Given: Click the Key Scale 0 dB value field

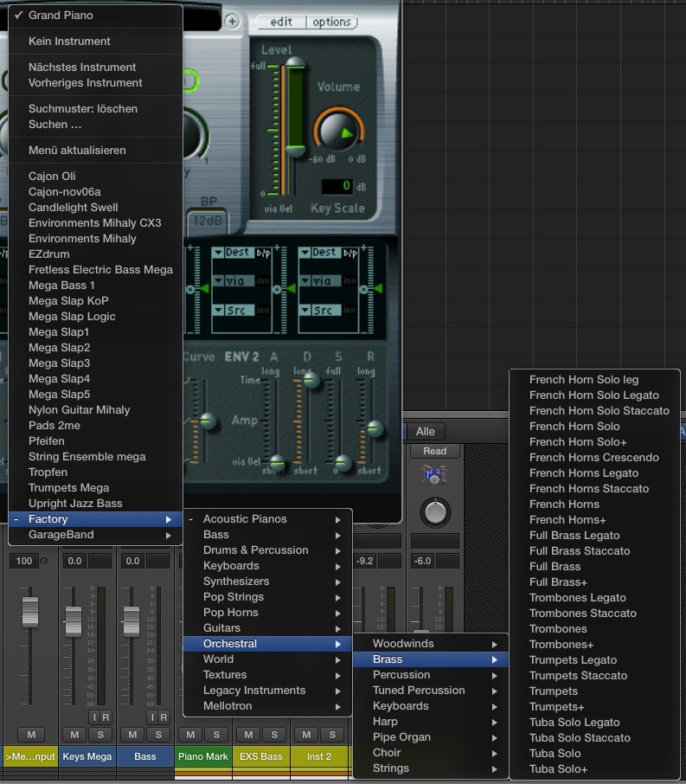Looking at the screenshot, I should 337,187.
